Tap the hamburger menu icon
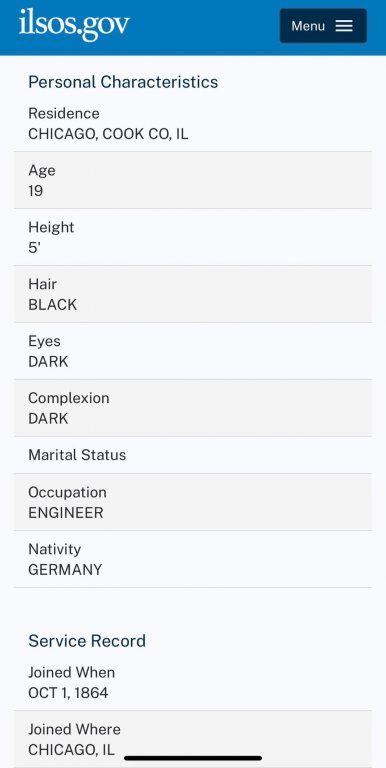This screenshot has width=386, height=768. [x=344, y=26]
